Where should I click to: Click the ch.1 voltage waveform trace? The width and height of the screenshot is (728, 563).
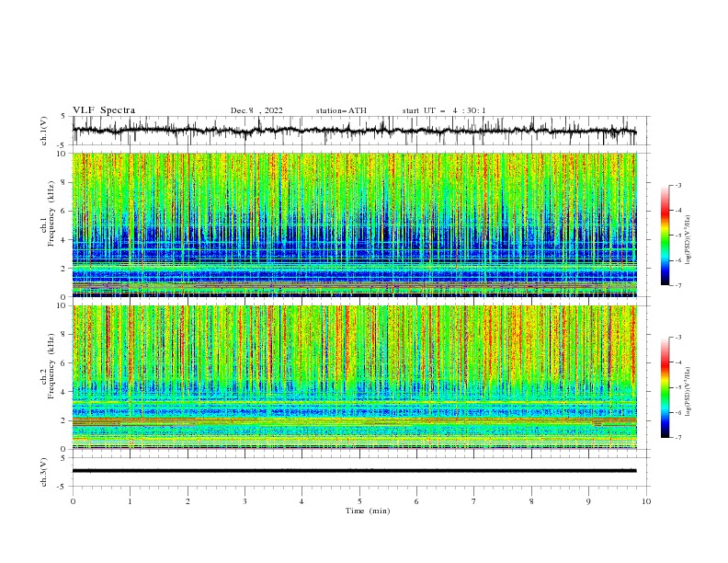354,131
